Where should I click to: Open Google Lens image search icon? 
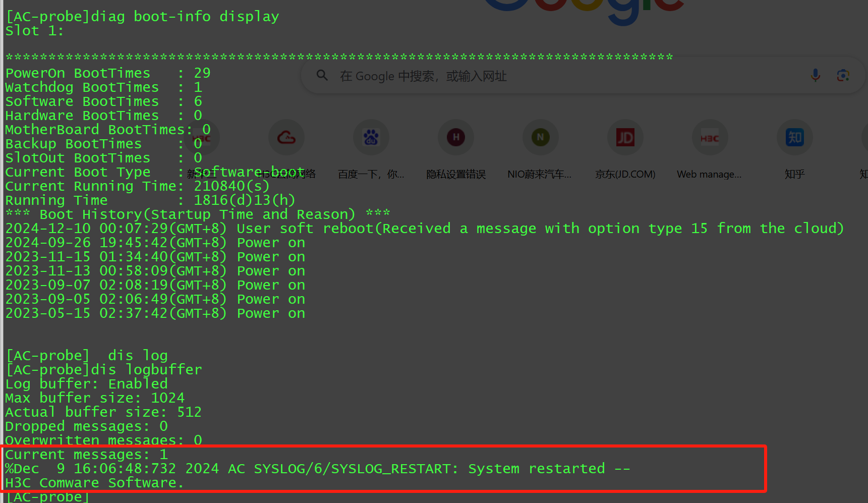click(x=843, y=76)
